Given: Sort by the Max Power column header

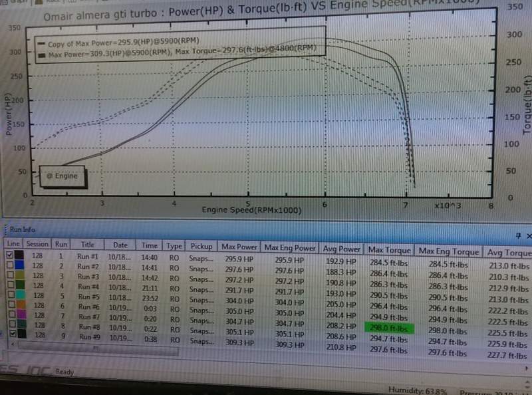Looking at the screenshot, I should click(x=239, y=246).
